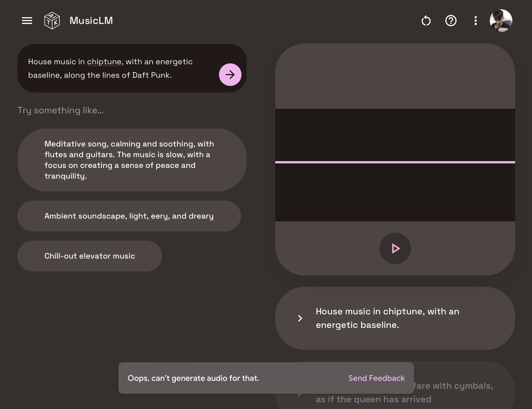
Task: Reset the session with the refresh icon
Action: click(x=426, y=21)
